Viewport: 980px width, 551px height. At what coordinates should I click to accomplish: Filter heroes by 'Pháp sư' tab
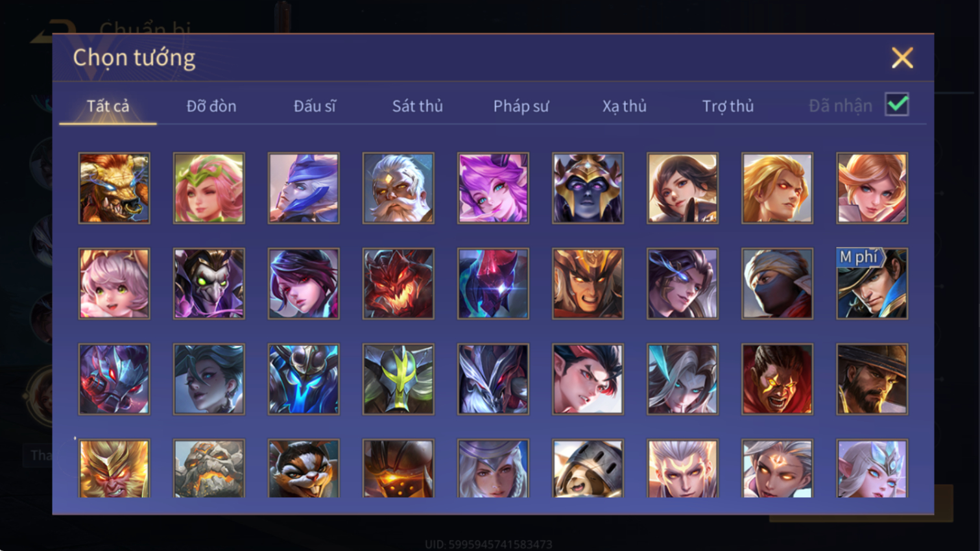pos(521,106)
